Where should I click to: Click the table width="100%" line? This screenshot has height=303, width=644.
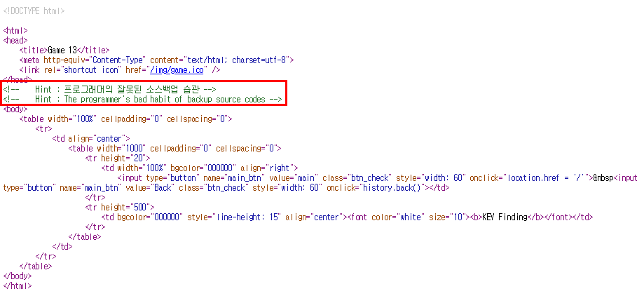pos(125,119)
